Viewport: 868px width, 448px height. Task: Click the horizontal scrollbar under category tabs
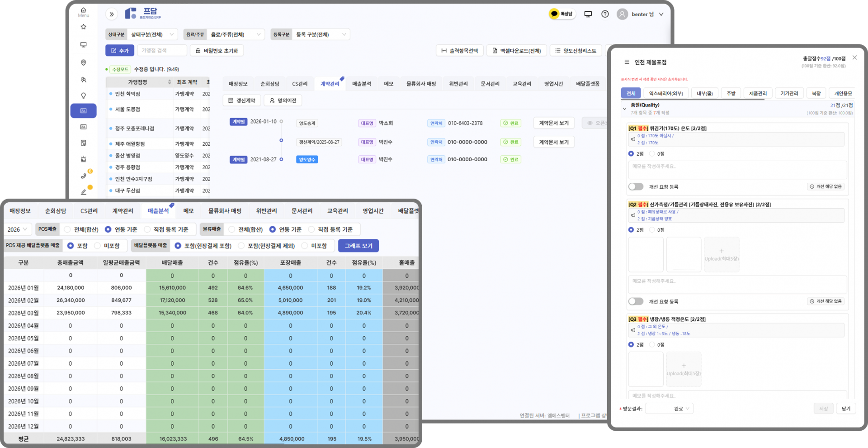pyautogui.click(x=693, y=100)
